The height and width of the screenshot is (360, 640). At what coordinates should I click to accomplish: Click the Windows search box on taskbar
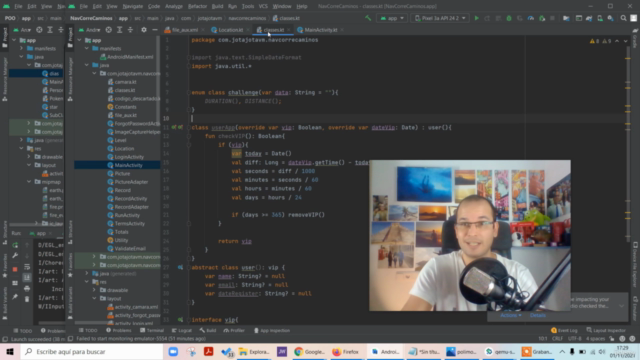(91, 351)
